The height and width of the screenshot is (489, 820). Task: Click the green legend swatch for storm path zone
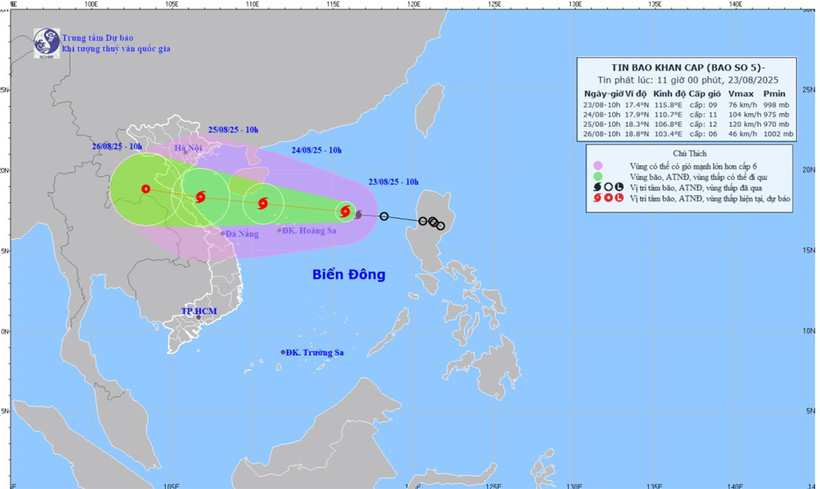point(598,176)
